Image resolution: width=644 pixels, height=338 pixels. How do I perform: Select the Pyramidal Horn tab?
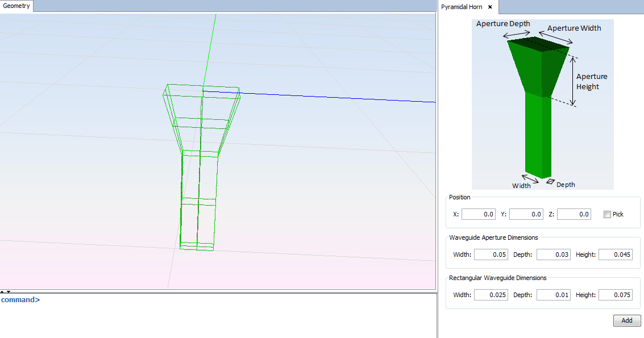(462, 7)
